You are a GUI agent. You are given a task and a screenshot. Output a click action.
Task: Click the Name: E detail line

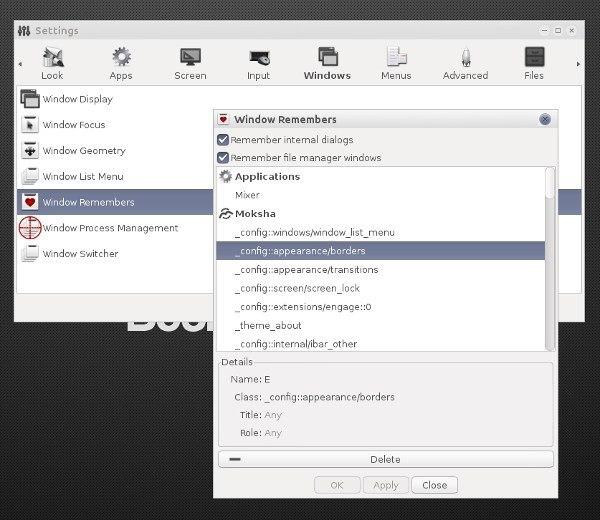(250, 379)
